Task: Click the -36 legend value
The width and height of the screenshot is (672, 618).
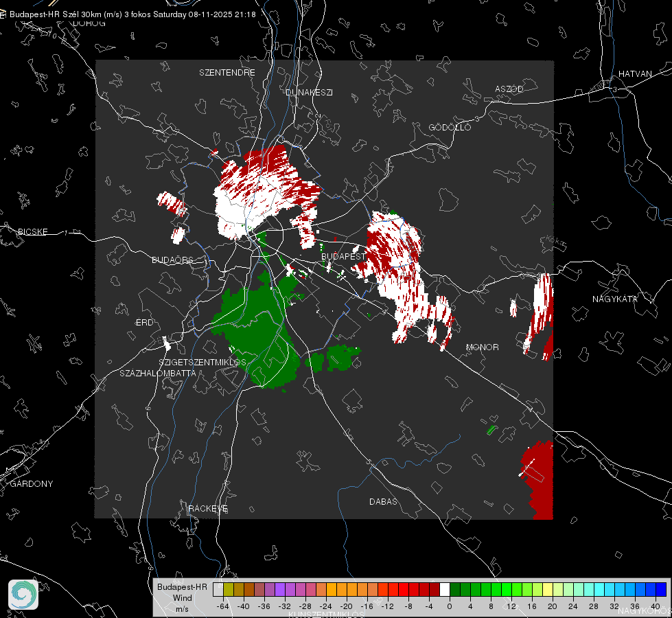Action: click(x=264, y=606)
